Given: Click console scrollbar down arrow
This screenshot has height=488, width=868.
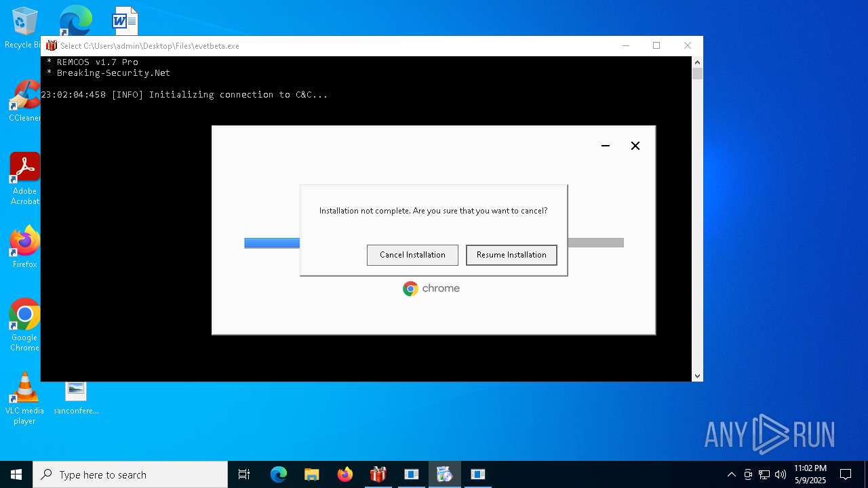Looking at the screenshot, I should pyautogui.click(x=697, y=375).
